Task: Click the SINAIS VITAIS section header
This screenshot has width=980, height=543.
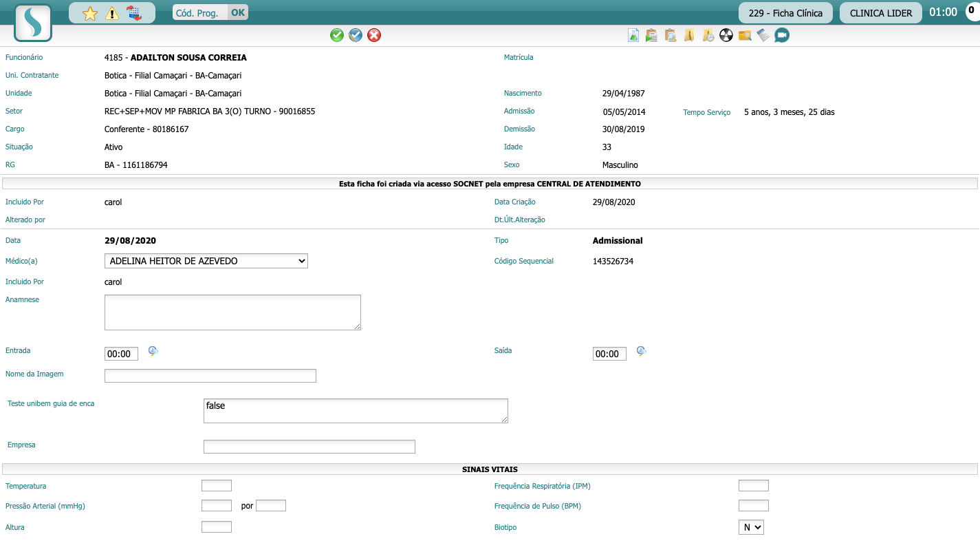Action: (490, 469)
